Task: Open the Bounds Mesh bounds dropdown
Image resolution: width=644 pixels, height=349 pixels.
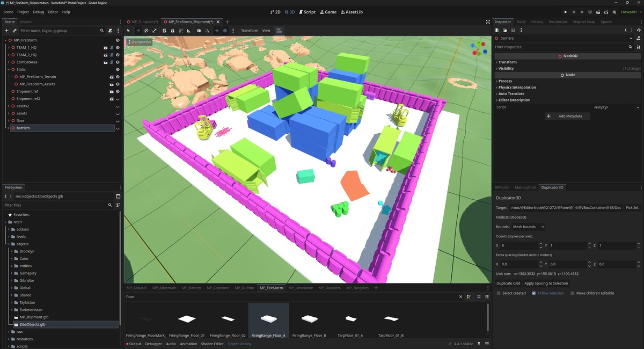Action: (528, 227)
